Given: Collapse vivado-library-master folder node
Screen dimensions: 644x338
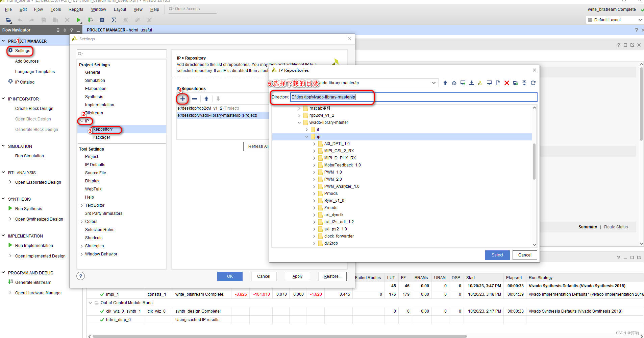Looking at the screenshot, I should pyautogui.click(x=299, y=122).
